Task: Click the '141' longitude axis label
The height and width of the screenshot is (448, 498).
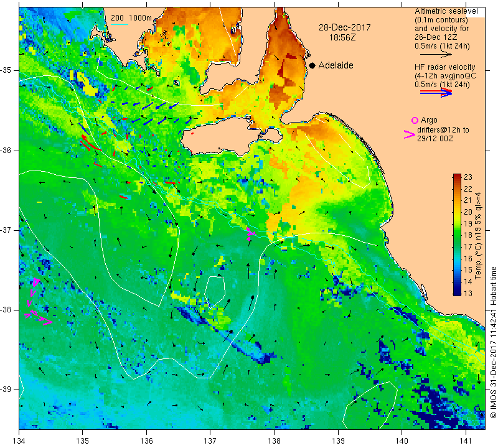Action: click(x=466, y=441)
